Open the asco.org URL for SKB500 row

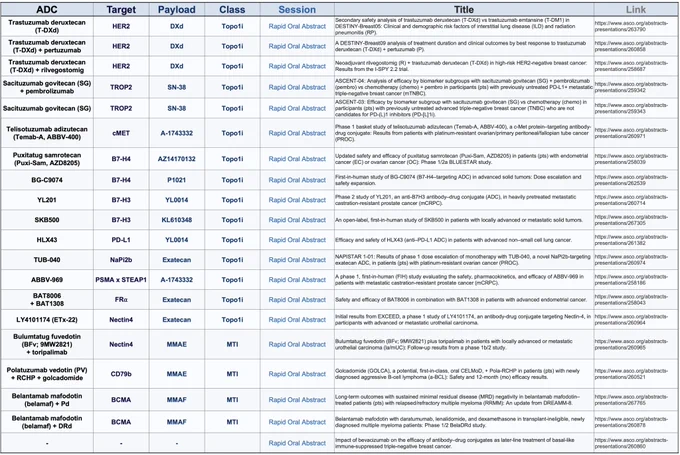click(x=631, y=220)
